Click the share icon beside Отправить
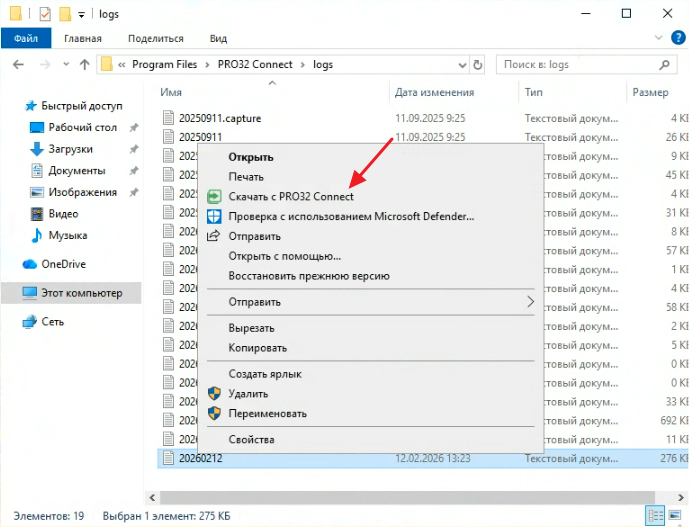The image size is (689, 527). click(213, 236)
